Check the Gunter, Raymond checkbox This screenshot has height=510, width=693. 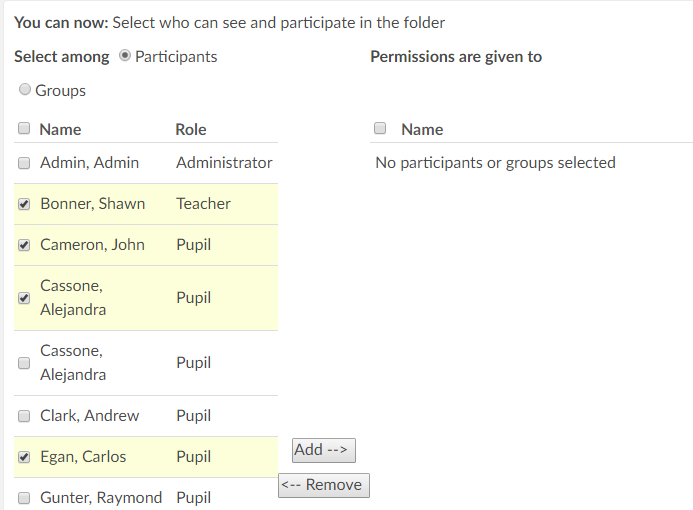[x=24, y=498]
